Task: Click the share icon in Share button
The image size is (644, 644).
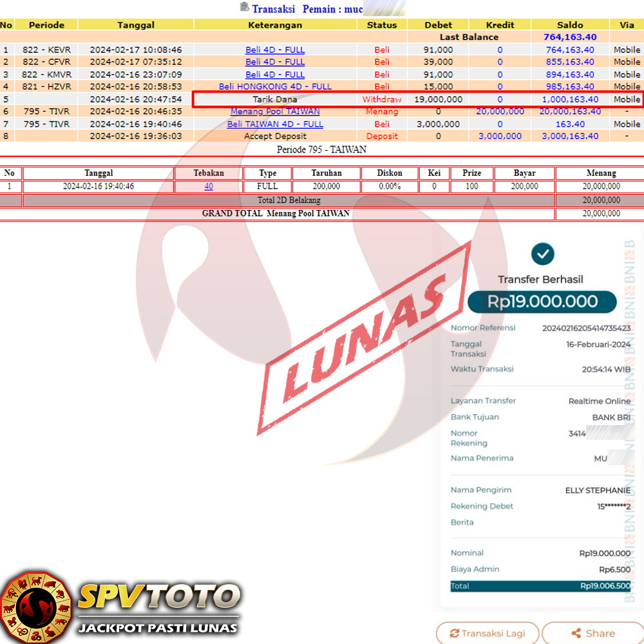Action: (x=576, y=633)
